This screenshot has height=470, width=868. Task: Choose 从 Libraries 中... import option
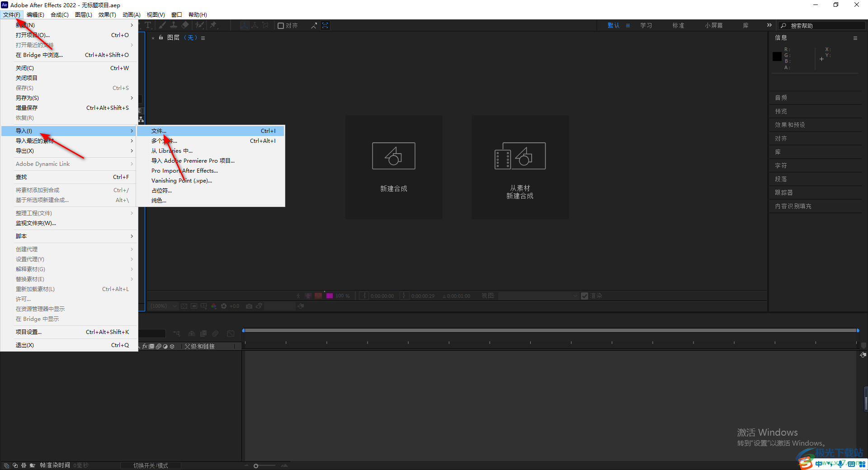click(211, 151)
